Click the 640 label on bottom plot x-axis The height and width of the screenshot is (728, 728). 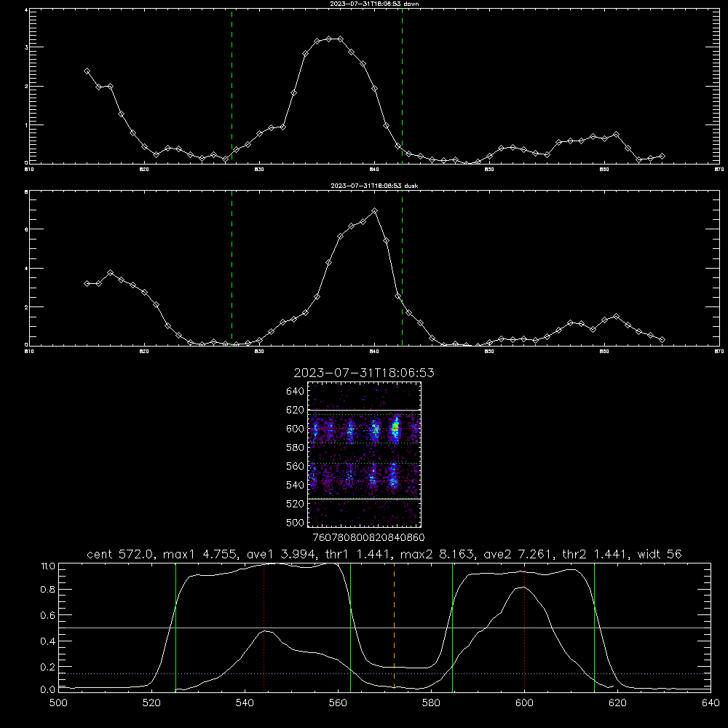(x=711, y=703)
